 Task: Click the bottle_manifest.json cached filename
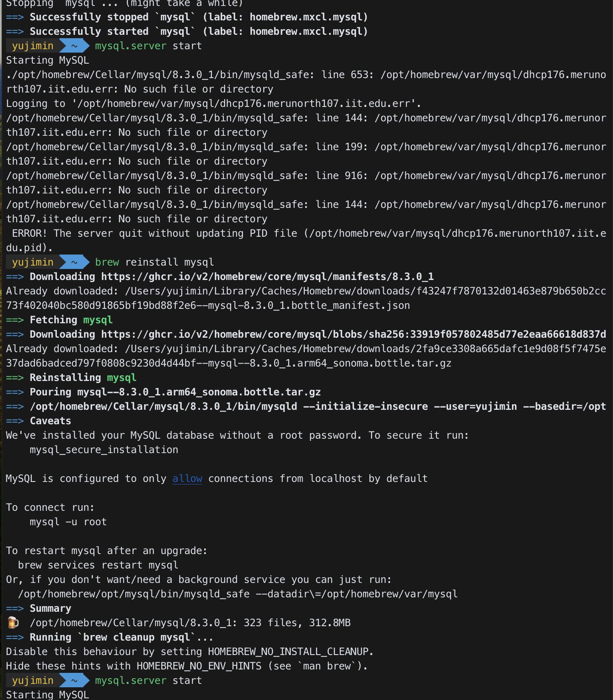point(208,305)
